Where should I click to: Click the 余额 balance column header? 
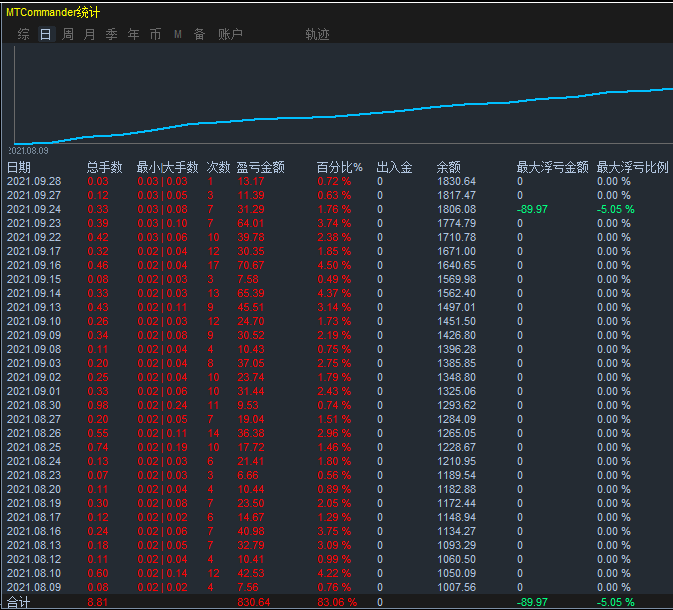449,167
